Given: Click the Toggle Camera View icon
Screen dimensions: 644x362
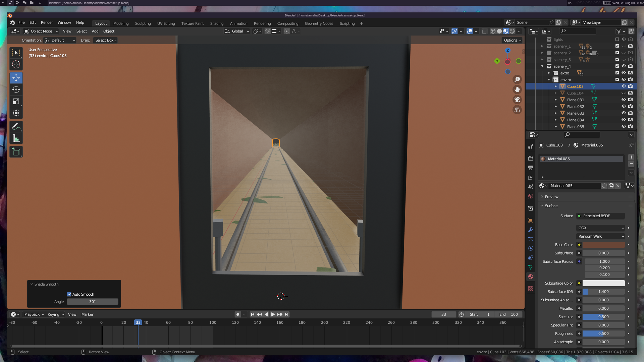Looking at the screenshot, I should point(517,100).
